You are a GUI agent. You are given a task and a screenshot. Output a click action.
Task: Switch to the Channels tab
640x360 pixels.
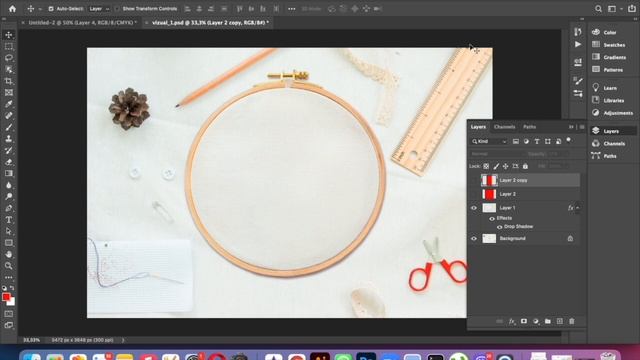click(x=504, y=127)
